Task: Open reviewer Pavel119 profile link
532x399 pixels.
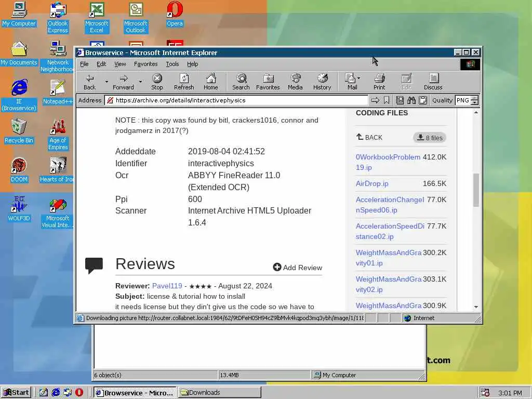Action: pos(167,286)
